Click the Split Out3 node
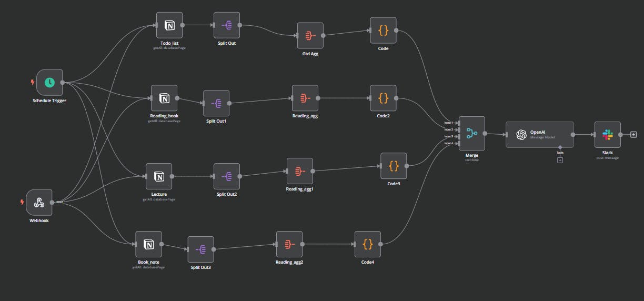Viewport: 644px width, 301px height. click(x=200, y=249)
